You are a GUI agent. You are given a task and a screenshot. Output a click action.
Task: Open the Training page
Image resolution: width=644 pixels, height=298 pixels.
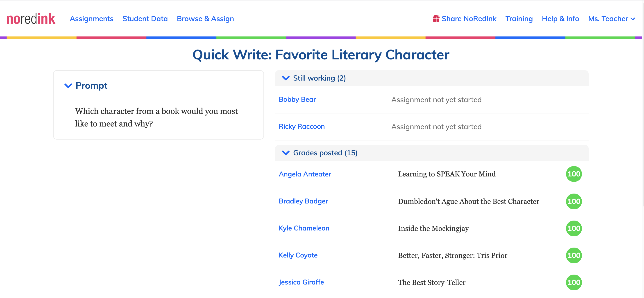pyautogui.click(x=519, y=19)
